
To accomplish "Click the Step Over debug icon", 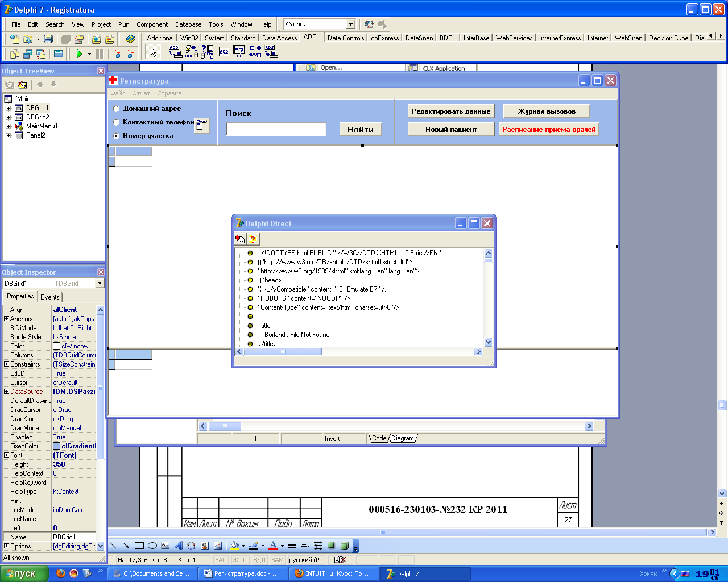I will pyautogui.click(x=130, y=54).
